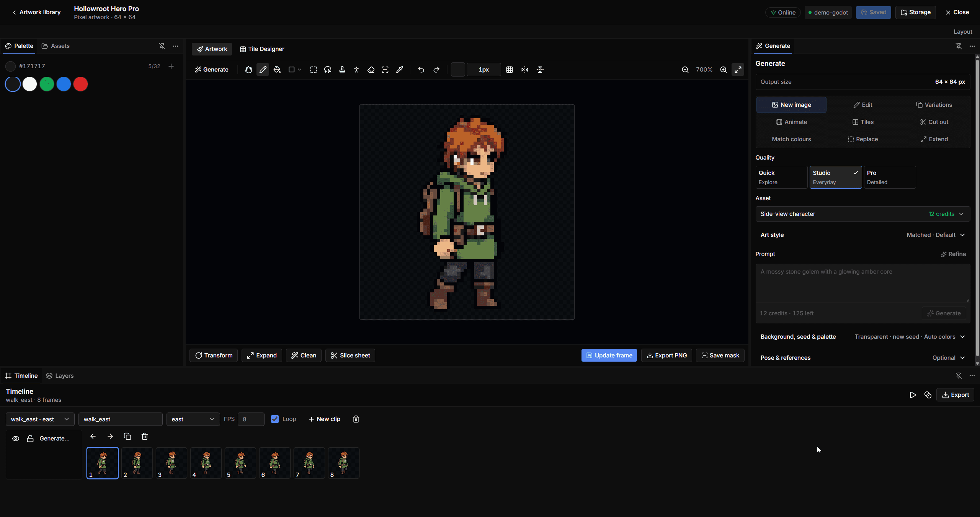
Task: Delete the walk_east clip
Action: tap(356, 419)
